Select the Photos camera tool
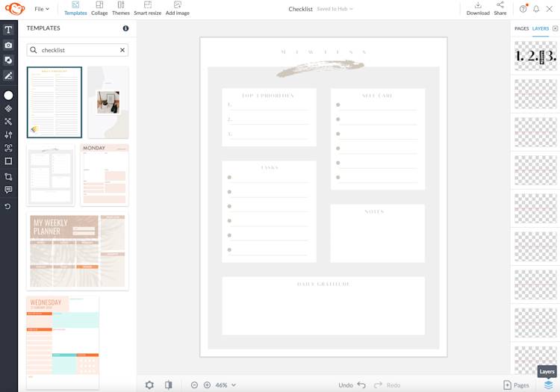The height and width of the screenshot is (392, 560). coord(8,45)
